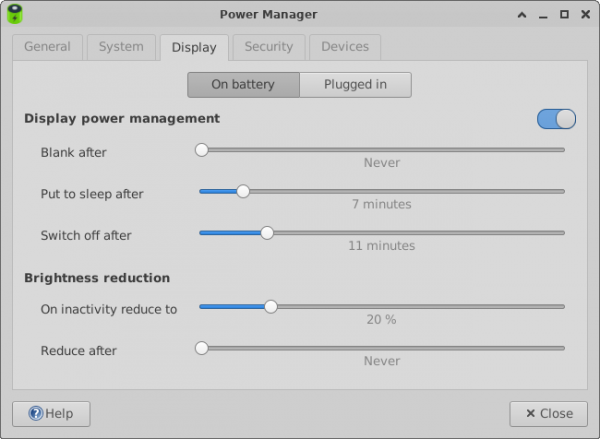The height and width of the screenshot is (439, 600).
Task: Click the Switch off after slider handle
Action: click(267, 233)
